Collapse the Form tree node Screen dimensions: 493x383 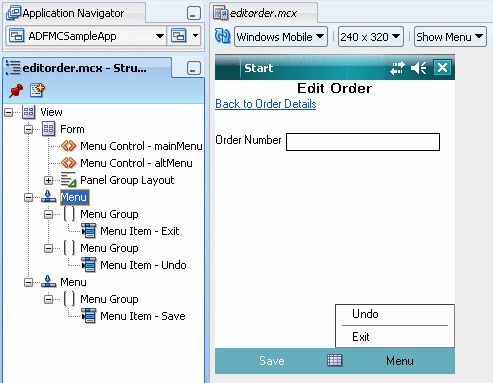click(29, 129)
